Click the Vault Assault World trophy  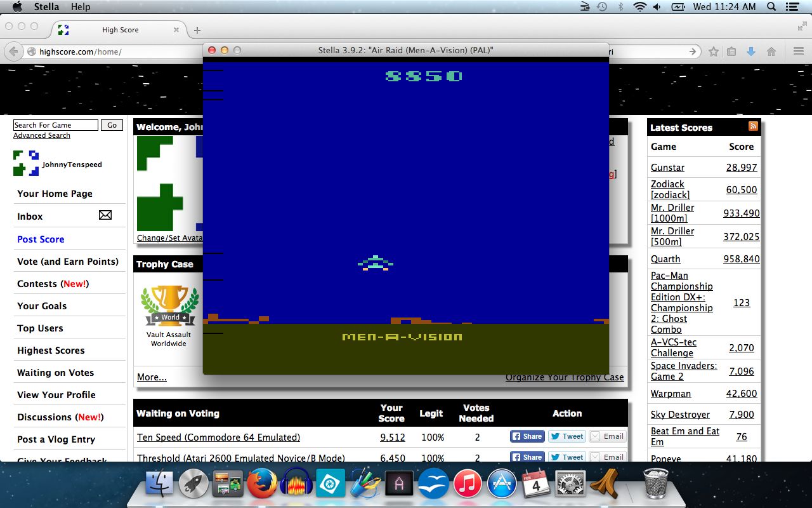click(169, 305)
